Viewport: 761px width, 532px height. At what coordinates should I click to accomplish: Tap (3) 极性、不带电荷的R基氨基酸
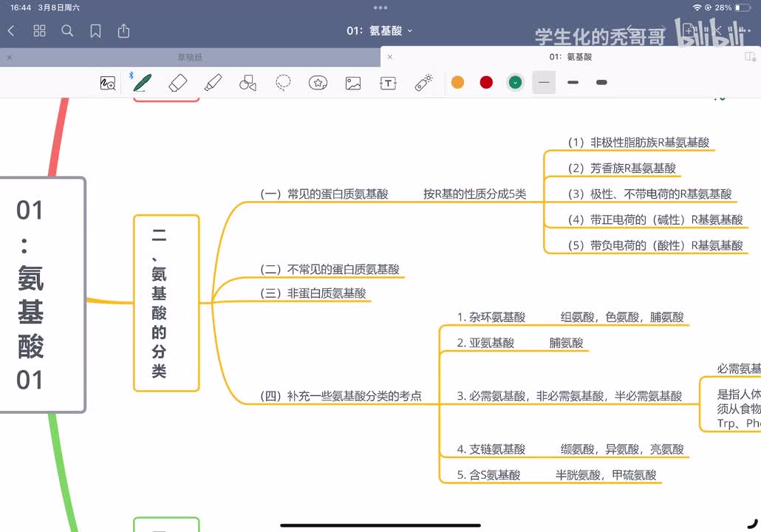click(x=650, y=194)
